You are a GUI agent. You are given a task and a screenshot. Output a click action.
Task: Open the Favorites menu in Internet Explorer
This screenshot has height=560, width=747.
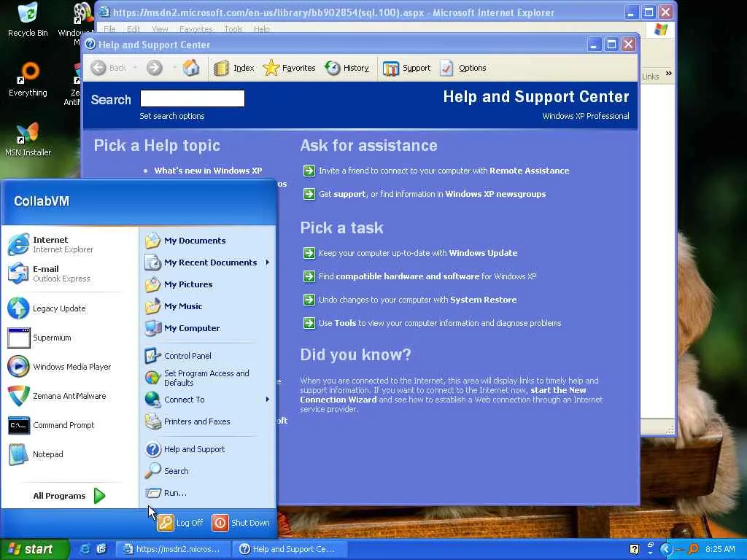[x=196, y=29]
